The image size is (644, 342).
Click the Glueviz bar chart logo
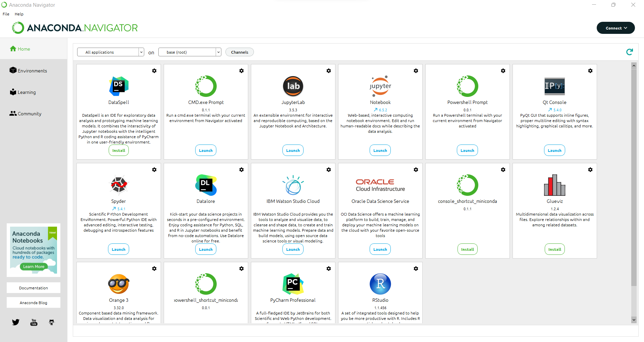tap(554, 185)
